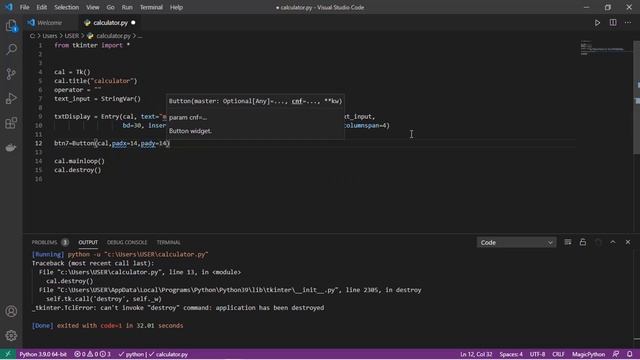This screenshot has width=640, height=360.
Task: Open notifications bell in status bar
Action: point(630,354)
